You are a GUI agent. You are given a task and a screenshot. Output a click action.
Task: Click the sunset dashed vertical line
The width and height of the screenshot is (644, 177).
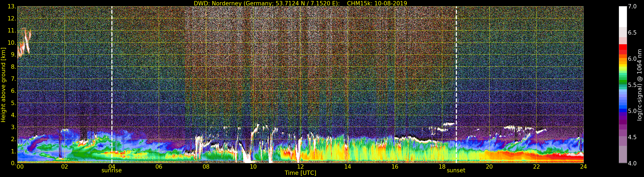(456, 75)
